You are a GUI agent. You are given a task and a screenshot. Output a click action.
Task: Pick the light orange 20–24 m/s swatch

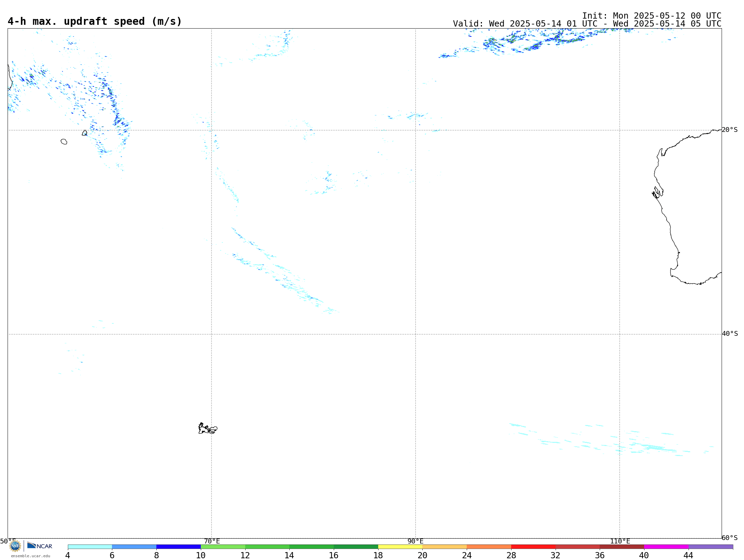point(445,547)
